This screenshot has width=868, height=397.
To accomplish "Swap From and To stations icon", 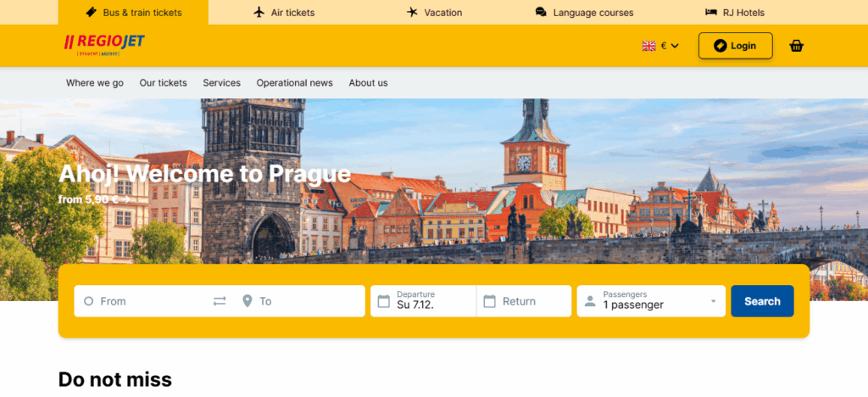I will click(220, 301).
